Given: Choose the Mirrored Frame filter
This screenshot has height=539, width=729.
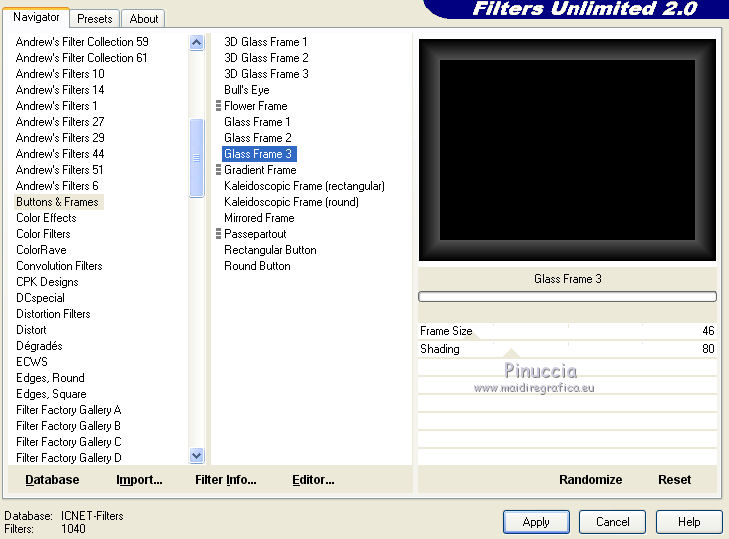Looking at the screenshot, I should click(x=259, y=218).
